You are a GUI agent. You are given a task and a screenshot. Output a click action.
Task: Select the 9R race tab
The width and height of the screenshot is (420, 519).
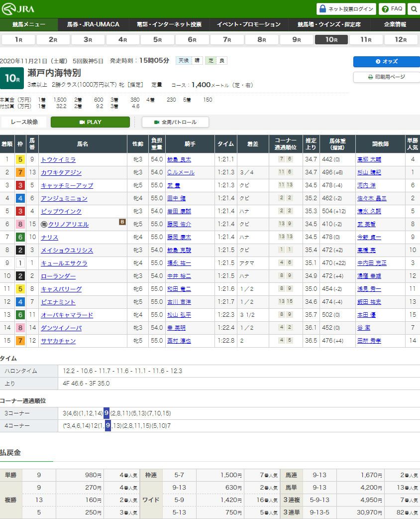297,40
